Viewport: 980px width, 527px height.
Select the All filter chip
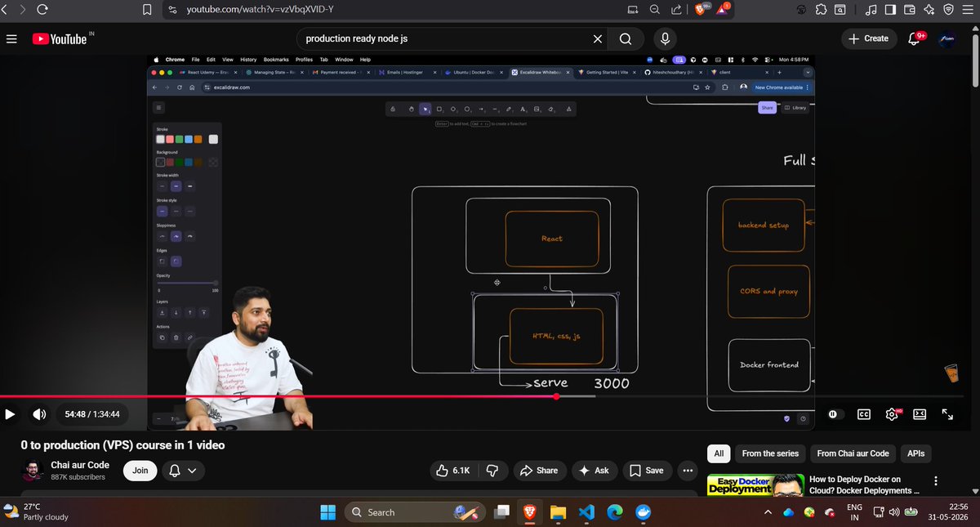719,453
